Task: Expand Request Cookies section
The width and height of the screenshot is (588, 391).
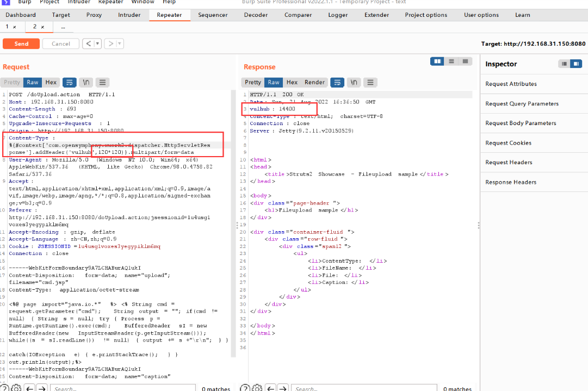Action: [x=534, y=143]
